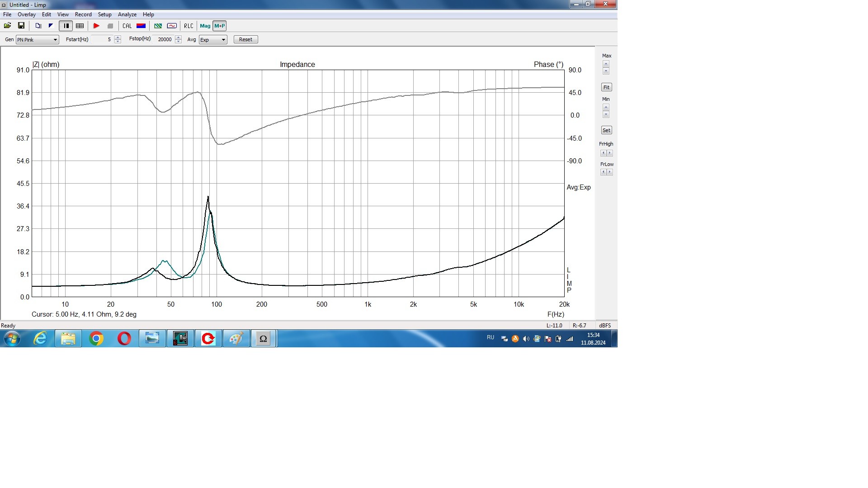Toggle the M+P magnitude and phase view
The image size is (868, 488).
(220, 26)
